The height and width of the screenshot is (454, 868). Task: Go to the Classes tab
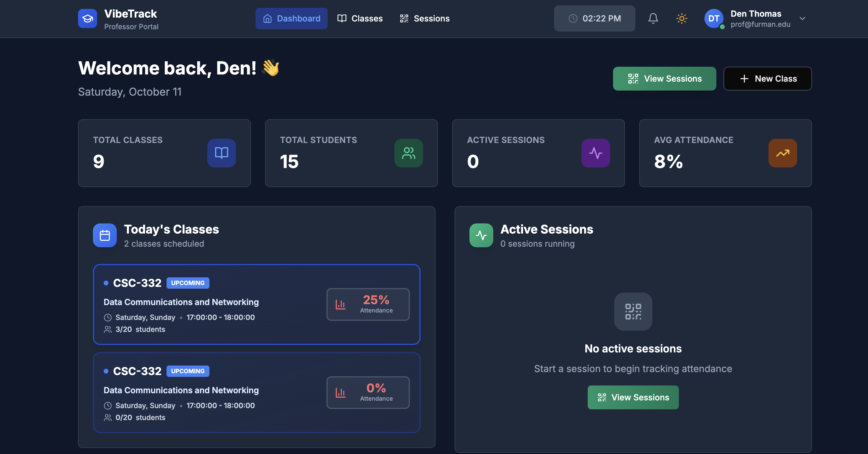coord(360,18)
